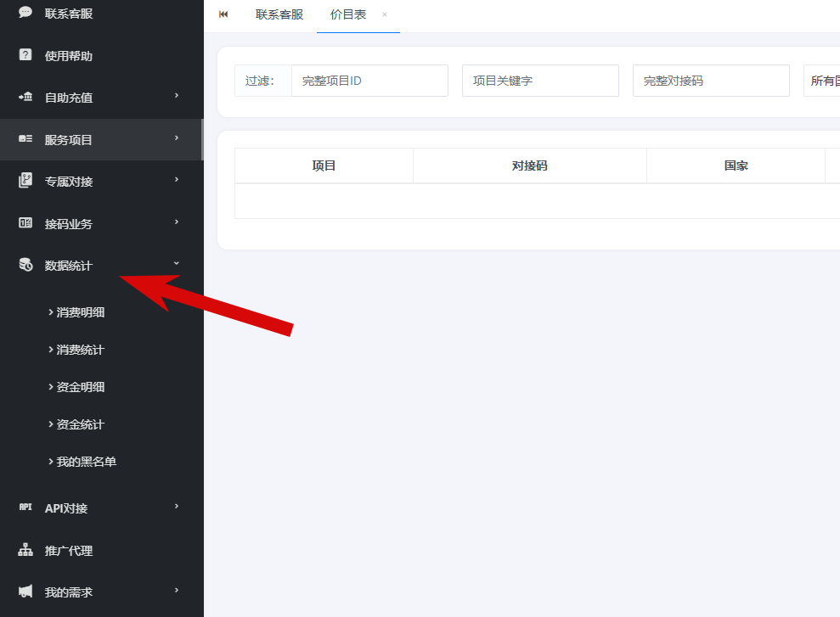The image size is (840, 617).
Task: Click the megaphone icon for 我的需求
Action: (x=25, y=592)
